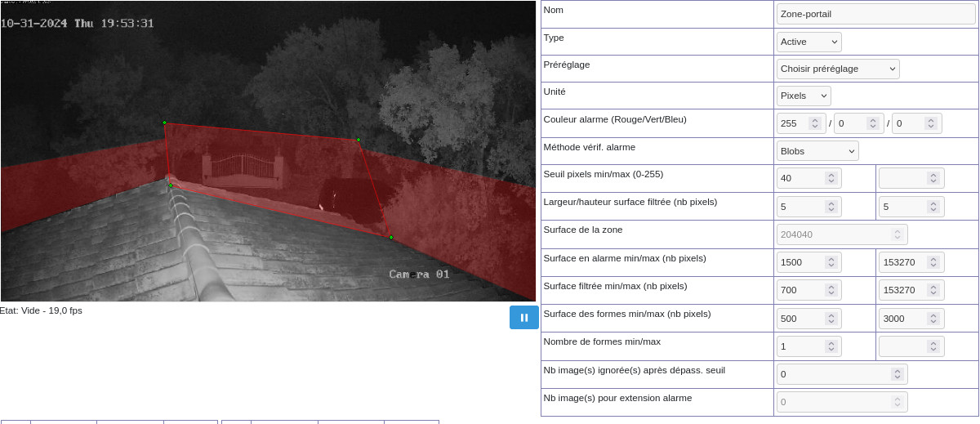
Task: Click the 'Etat: Vide - 19,0 fps' status text
Action: click(41, 310)
